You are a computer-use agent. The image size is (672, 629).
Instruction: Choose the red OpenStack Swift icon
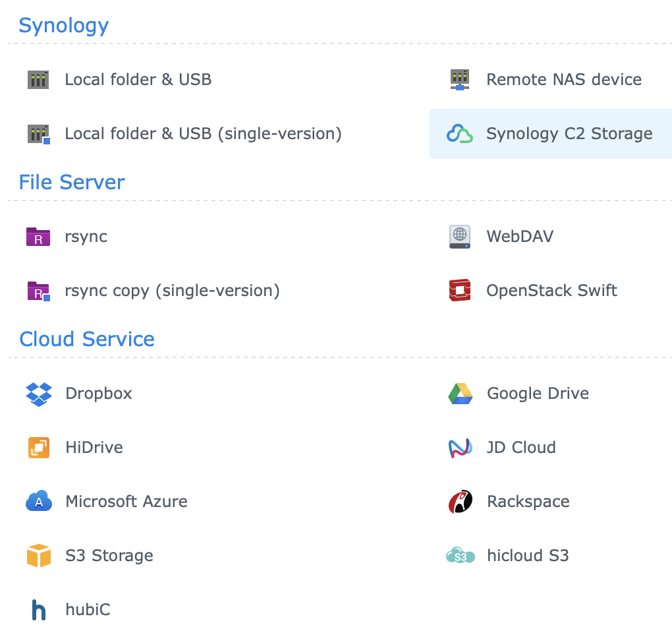[x=460, y=291]
